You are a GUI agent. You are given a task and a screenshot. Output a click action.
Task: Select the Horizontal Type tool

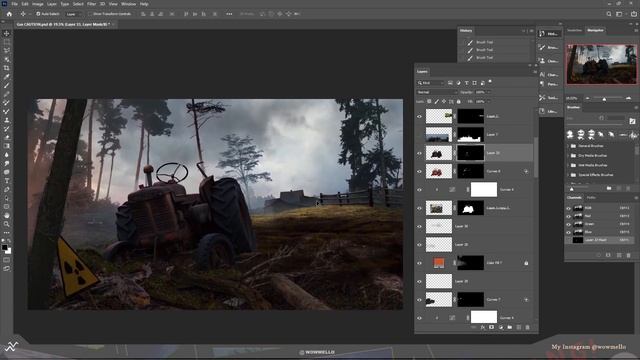coord(7,181)
